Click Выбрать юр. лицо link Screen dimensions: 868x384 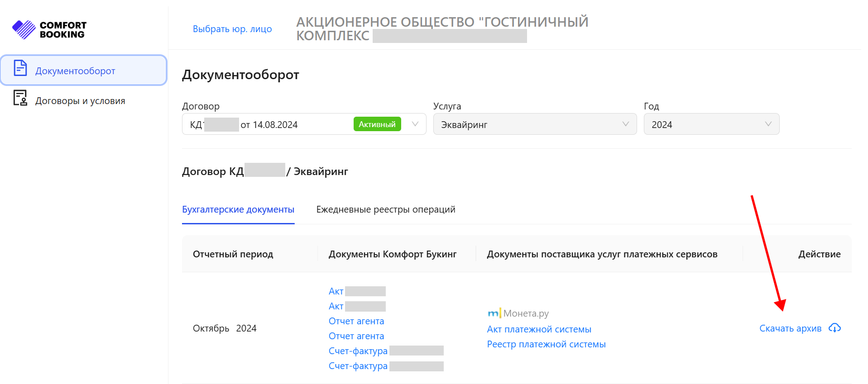coord(232,29)
